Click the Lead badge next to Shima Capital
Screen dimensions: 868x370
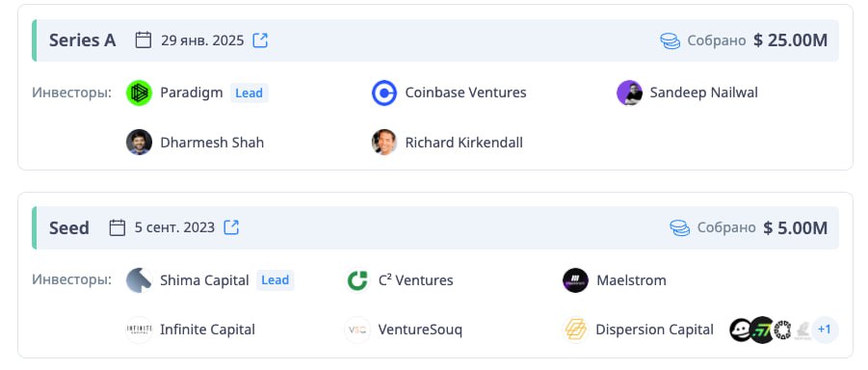point(276,280)
